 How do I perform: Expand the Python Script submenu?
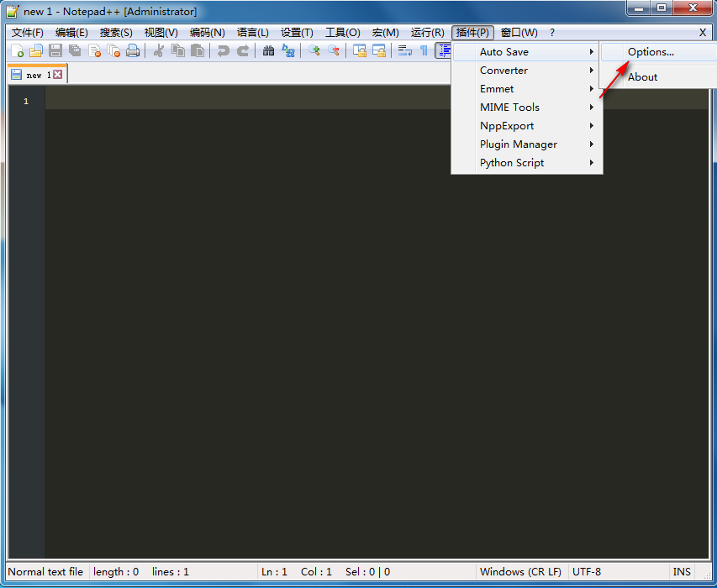click(526, 163)
